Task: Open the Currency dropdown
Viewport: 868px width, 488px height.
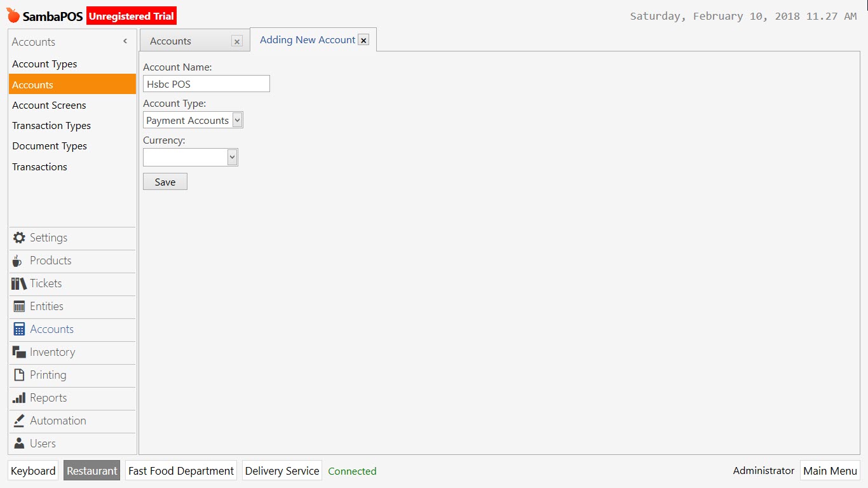Action: pos(233,157)
